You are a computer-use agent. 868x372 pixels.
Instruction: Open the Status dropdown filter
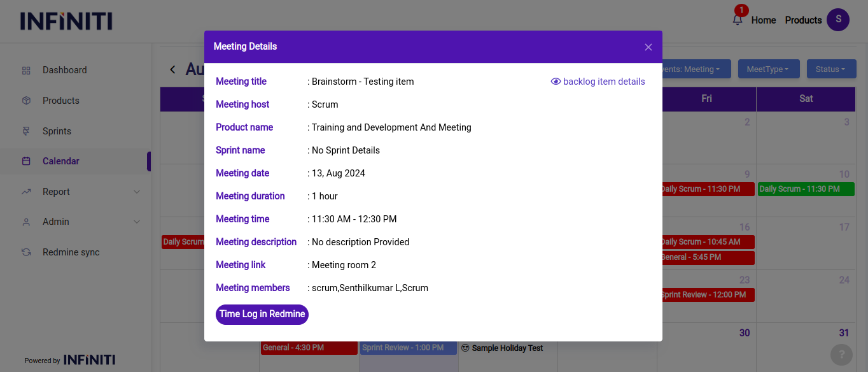[830, 69]
